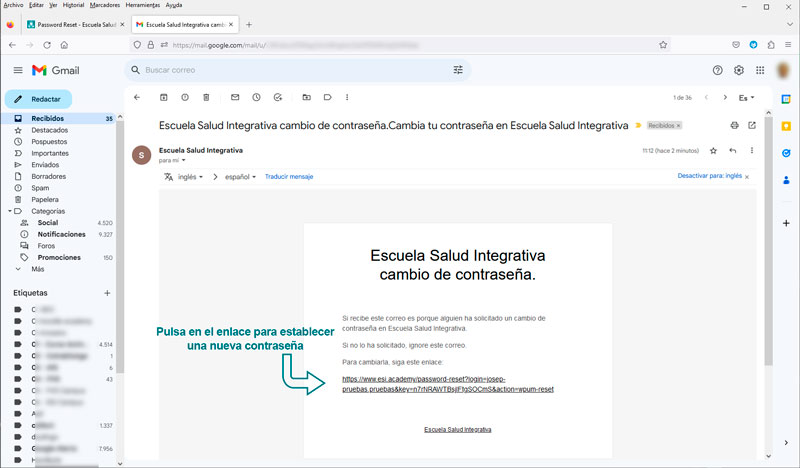This screenshot has height=468, width=800.
Task: Open the Escuela Salud Integrativa footer link
Action: 458,430
